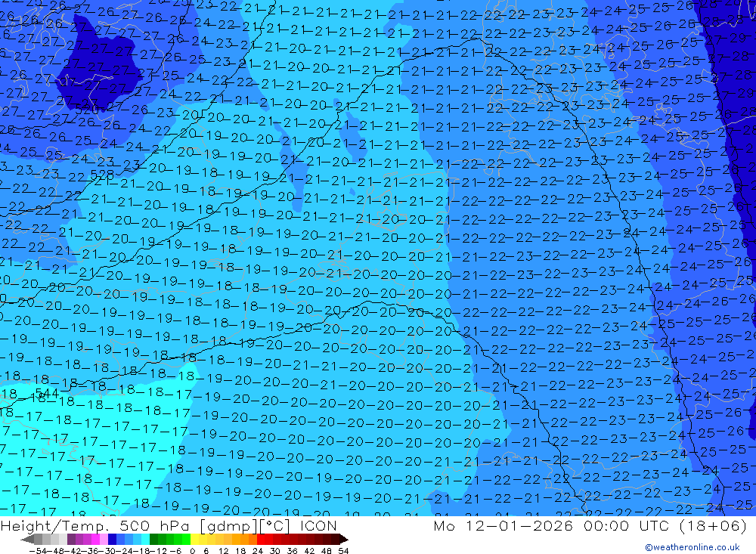The width and height of the screenshot is (756, 554).
Task: Select the dark green swatch near -12 label
Action: 153,539
